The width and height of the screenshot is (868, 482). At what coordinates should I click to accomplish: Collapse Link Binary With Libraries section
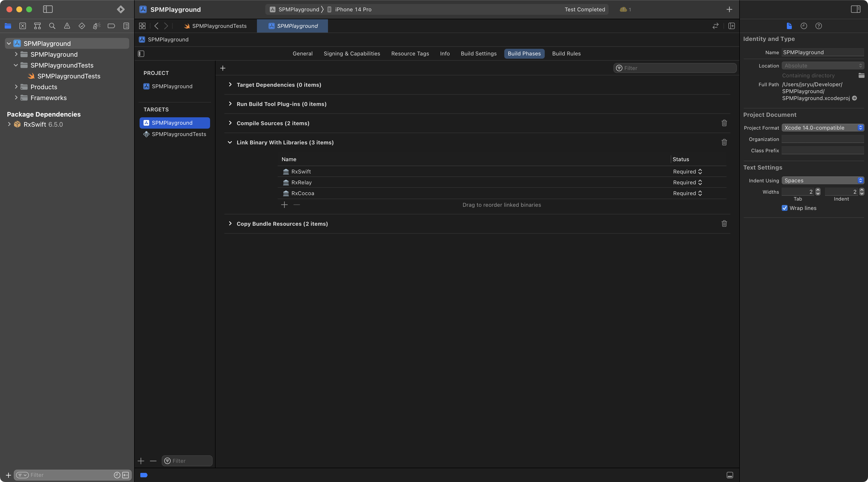pos(230,142)
